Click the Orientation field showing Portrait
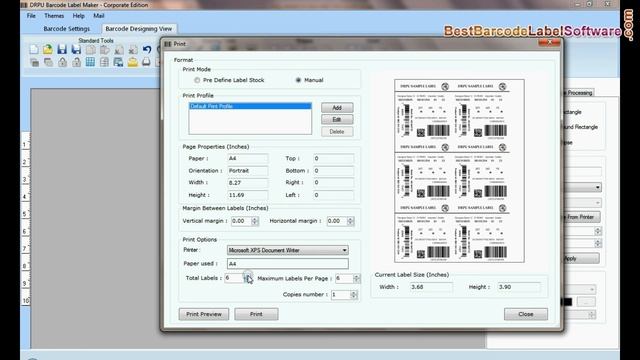640x360 pixels. (x=248, y=171)
